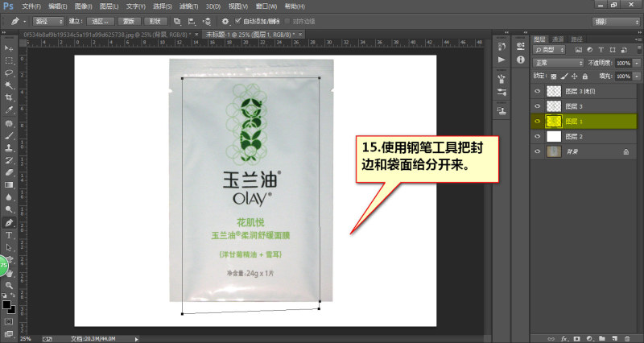Open the 文件(F) menu
This screenshot has height=343, width=644.
coord(31,6)
